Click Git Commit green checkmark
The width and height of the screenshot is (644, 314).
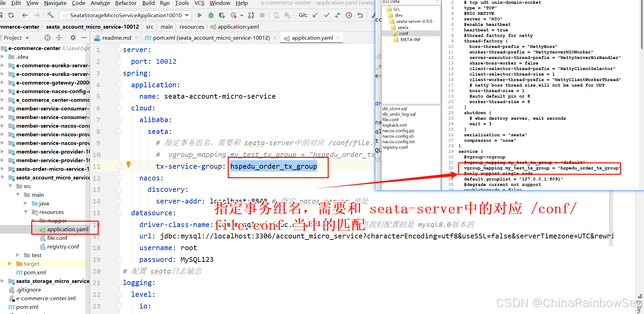pos(326,15)
